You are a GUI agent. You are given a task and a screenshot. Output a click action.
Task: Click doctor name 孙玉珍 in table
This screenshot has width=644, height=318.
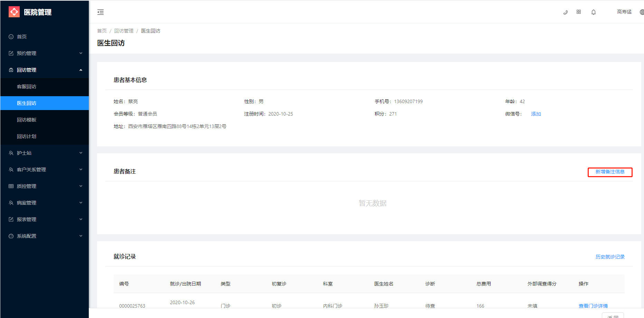[x=381, y=306]
